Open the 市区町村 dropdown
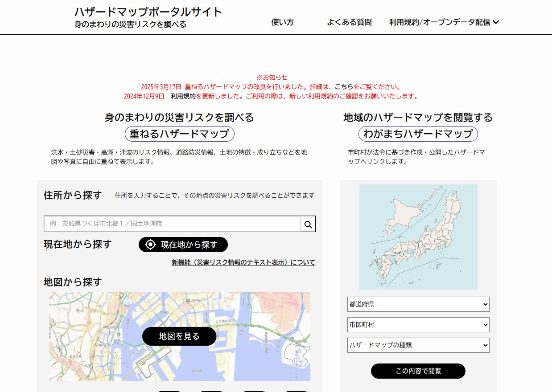This screenshot has width=552, height=392. (418, 325)
